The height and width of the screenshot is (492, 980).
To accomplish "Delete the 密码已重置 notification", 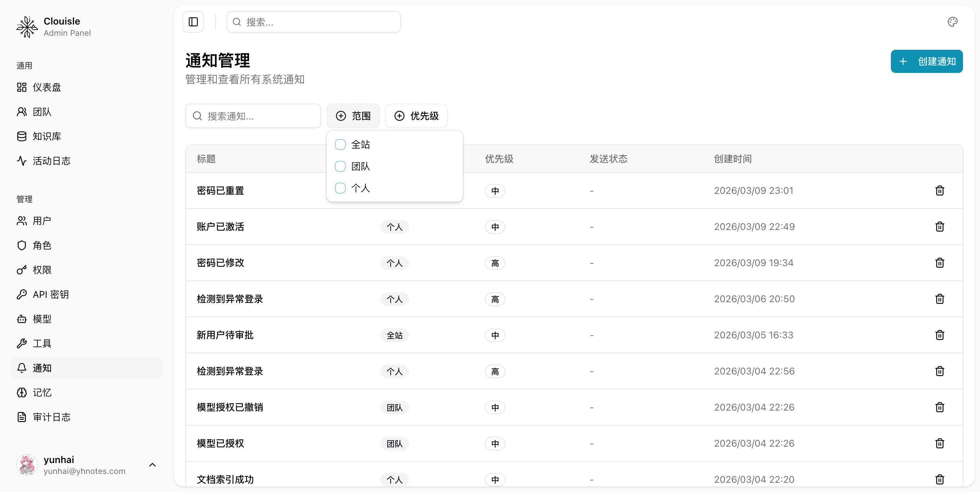I will (939, 190).
